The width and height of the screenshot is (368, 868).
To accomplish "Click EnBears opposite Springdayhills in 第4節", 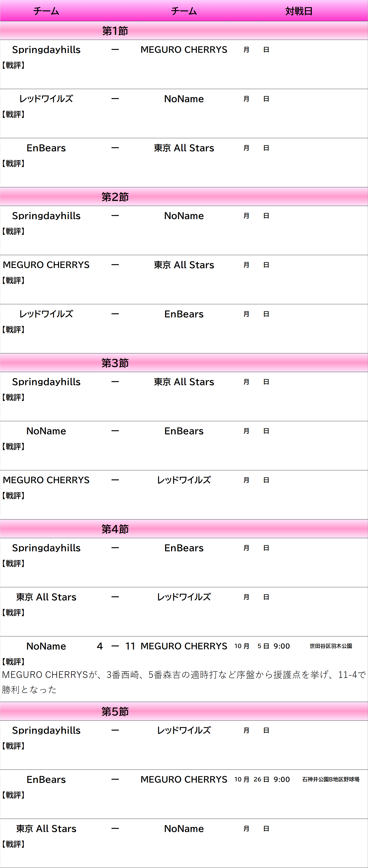I will 184,548.
